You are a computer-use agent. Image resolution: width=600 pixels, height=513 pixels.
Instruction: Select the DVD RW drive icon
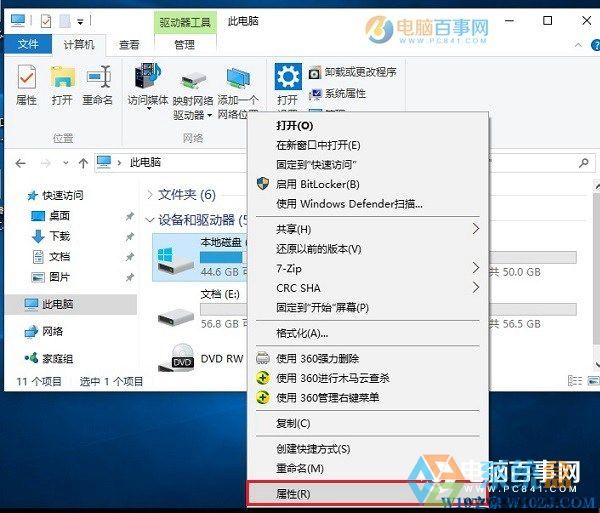coord(177,358)
